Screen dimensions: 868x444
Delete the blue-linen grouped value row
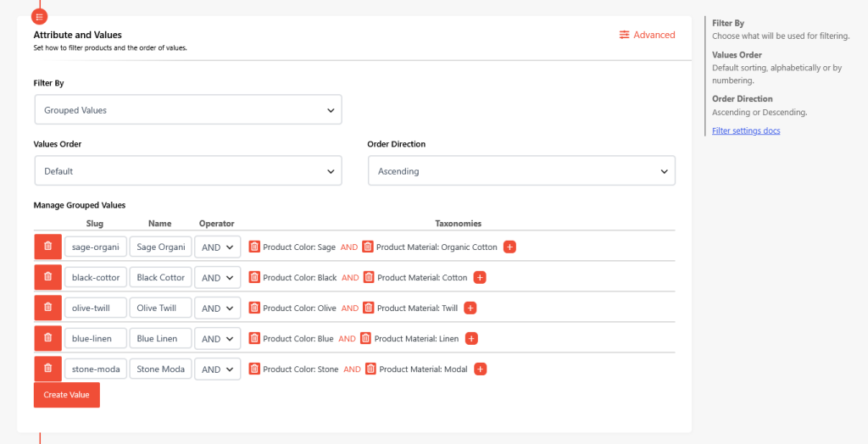pos(47,338)
